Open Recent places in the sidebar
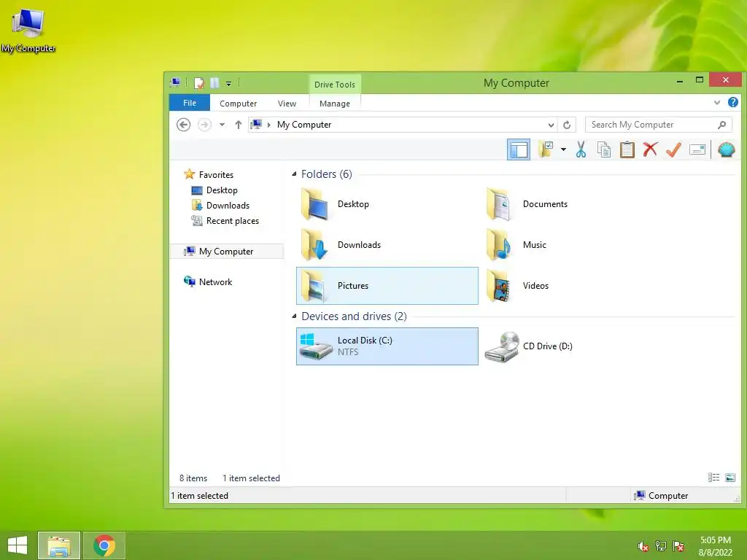This screenshot has height=560, width=747. 225,220
